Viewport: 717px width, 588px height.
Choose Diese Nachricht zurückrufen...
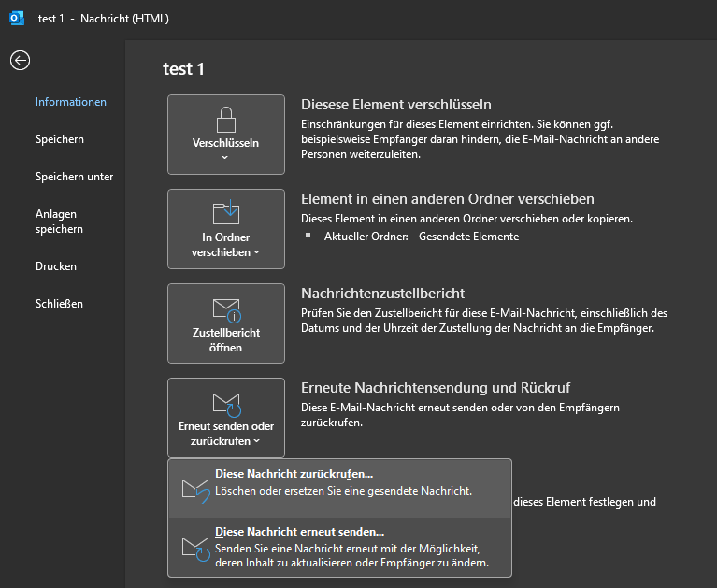339,488
